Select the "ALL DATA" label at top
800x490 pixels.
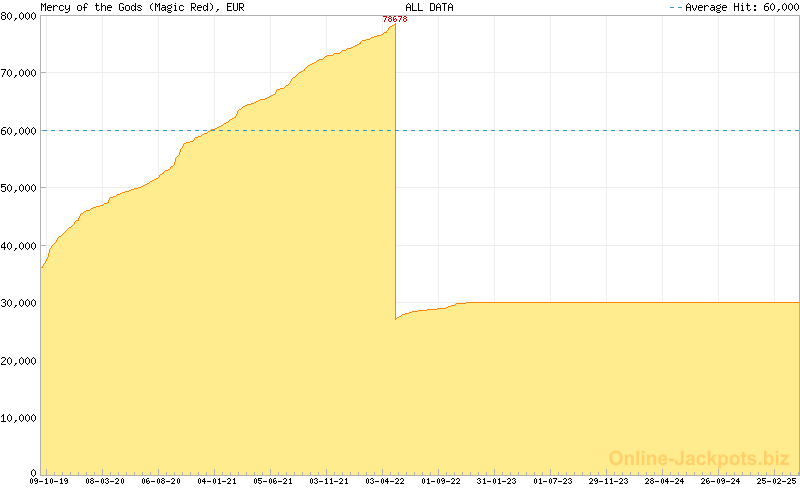[428, 7]
